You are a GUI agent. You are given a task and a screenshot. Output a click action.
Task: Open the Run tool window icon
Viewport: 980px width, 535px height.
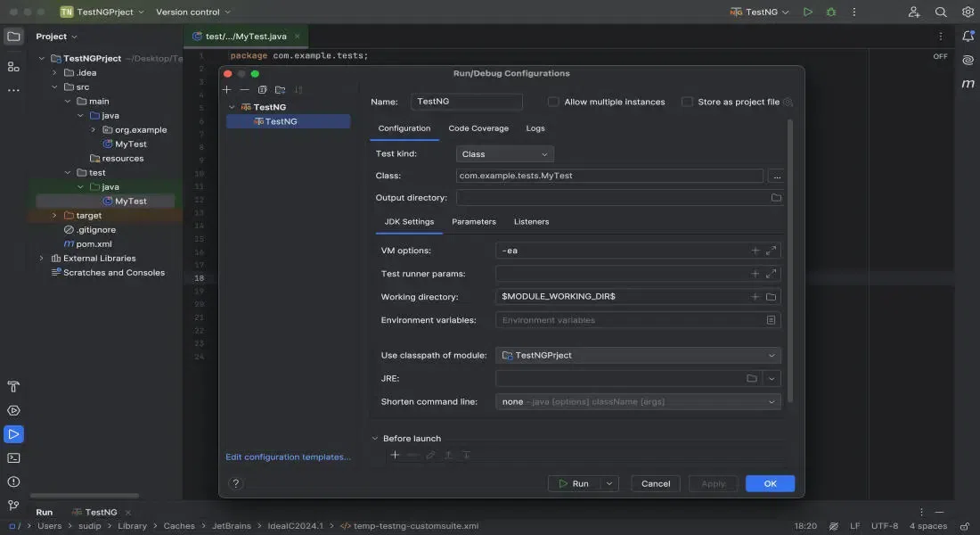(x=13, y=434)
